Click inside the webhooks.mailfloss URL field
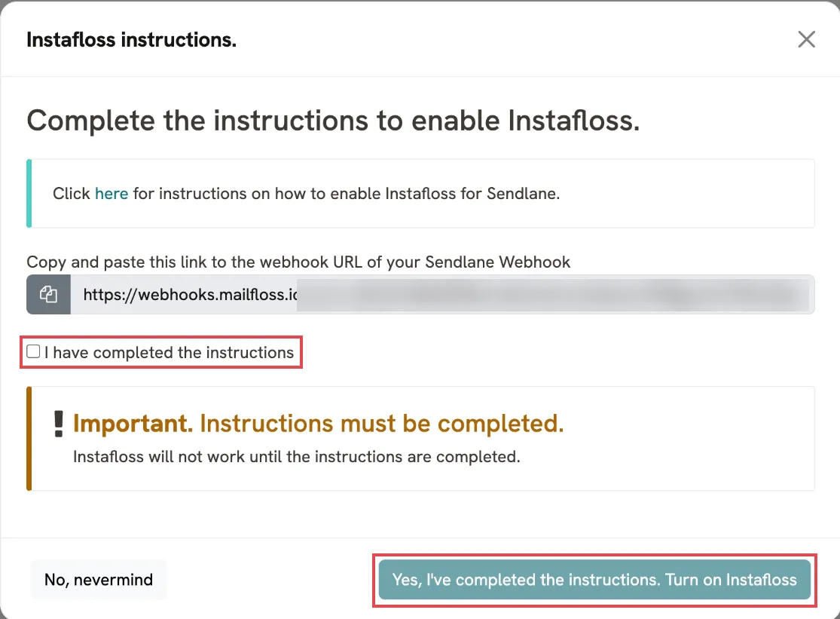The width and height of the screenshot is (840, 619). [x=442, y=294]
